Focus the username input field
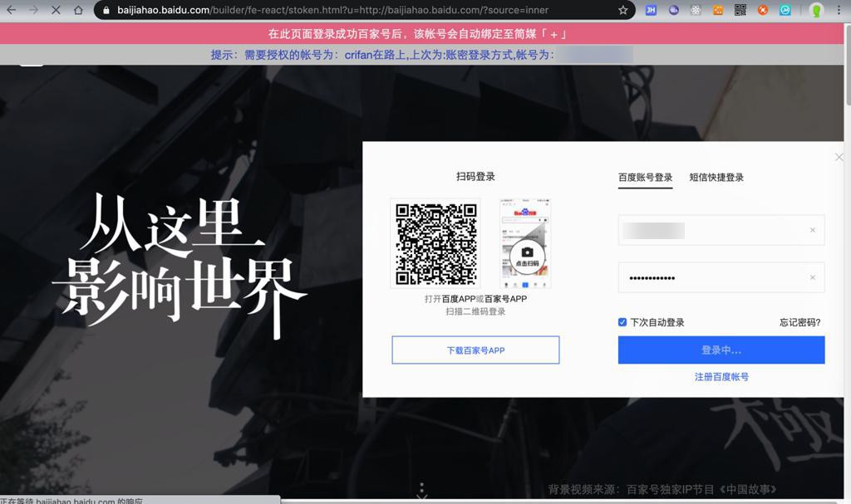This screenshot has height=504, width=851. tap(721, 230)
